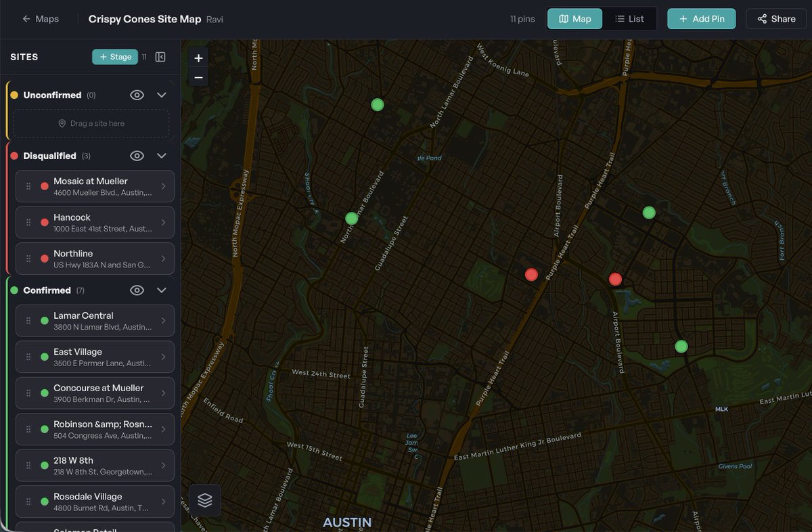Click green map pin near Shoal Creek
812x532 pixels.
coord(378,104)
